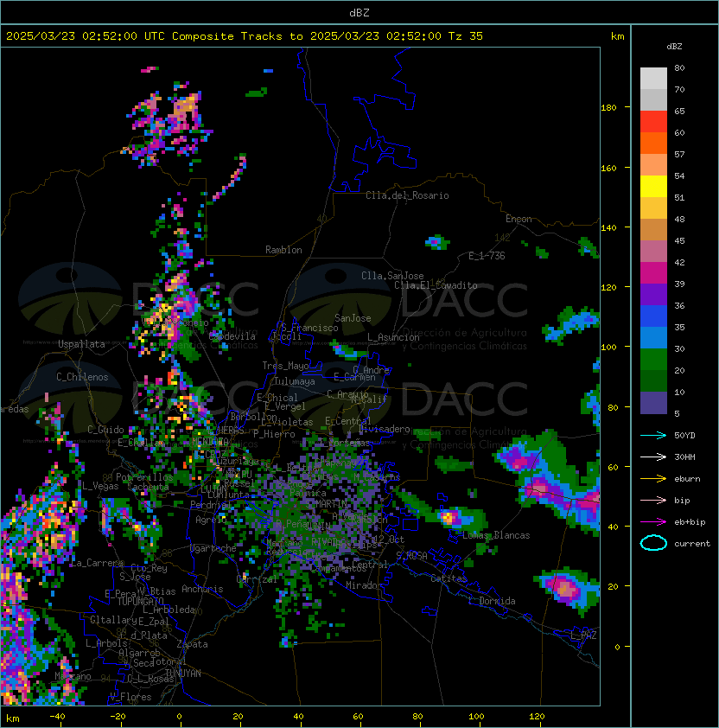
Task: Click the 'Cila.del_Rosario' place label
Action: (x=407, y=195)
